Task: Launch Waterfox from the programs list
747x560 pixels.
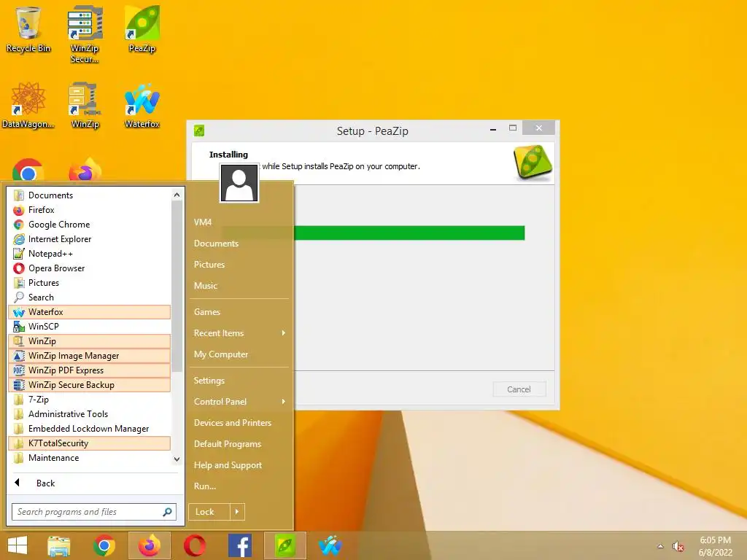Action: point(90,312)
